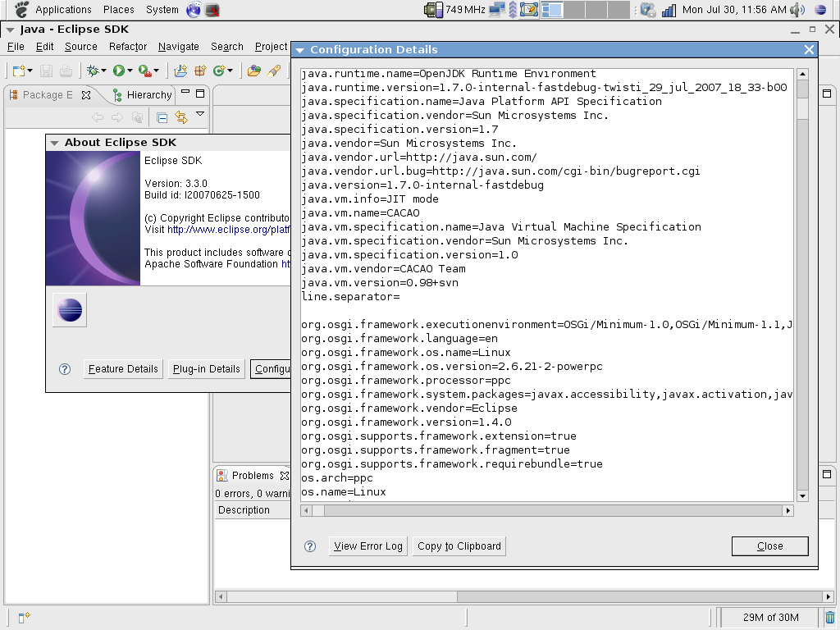
Task: Click the New wizard toolbar icon
Action: pyautogui.click(x=19, y=71)
